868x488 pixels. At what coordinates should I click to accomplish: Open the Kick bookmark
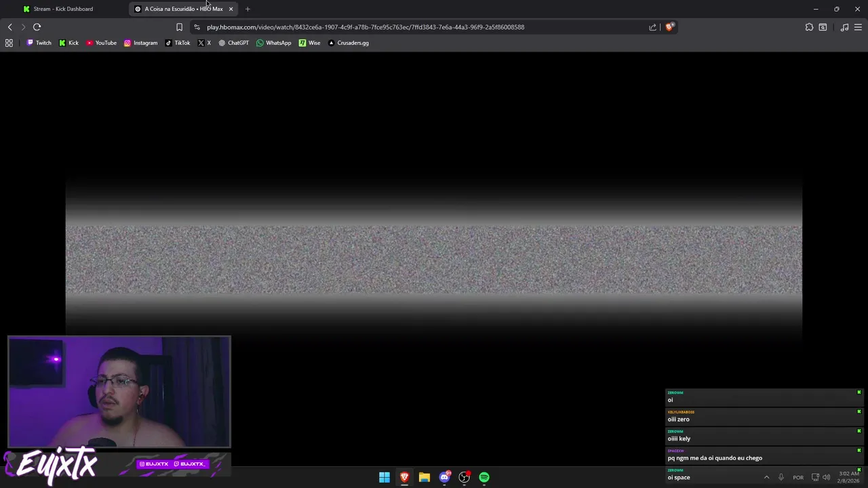[68, 43]
